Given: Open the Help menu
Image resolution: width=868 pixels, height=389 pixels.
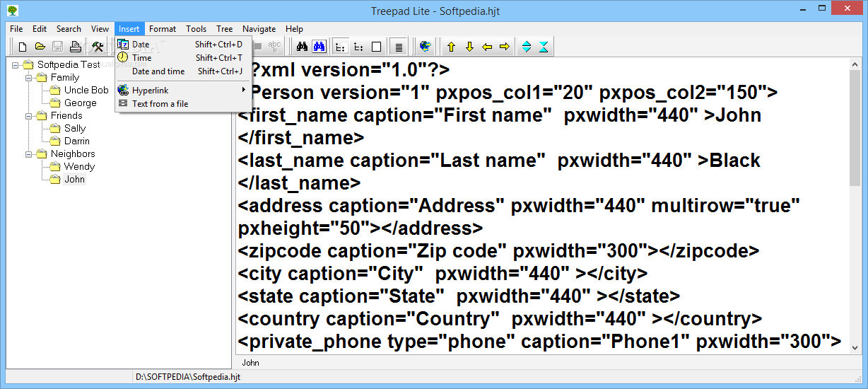Looking at the screenshot, I should [294, 29].
